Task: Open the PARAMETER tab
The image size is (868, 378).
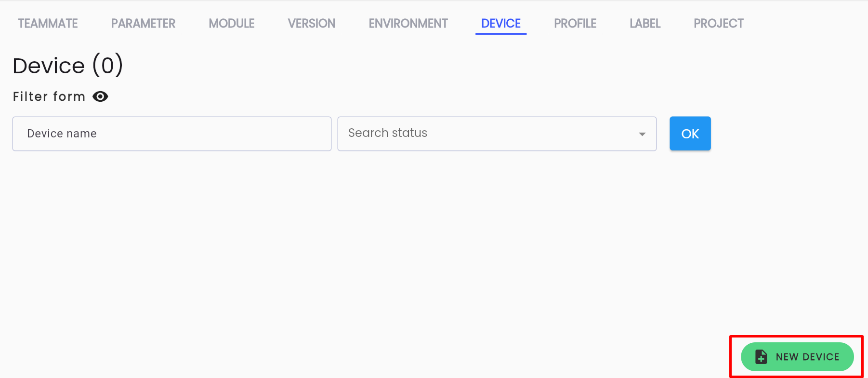Action: pos(143,24)
